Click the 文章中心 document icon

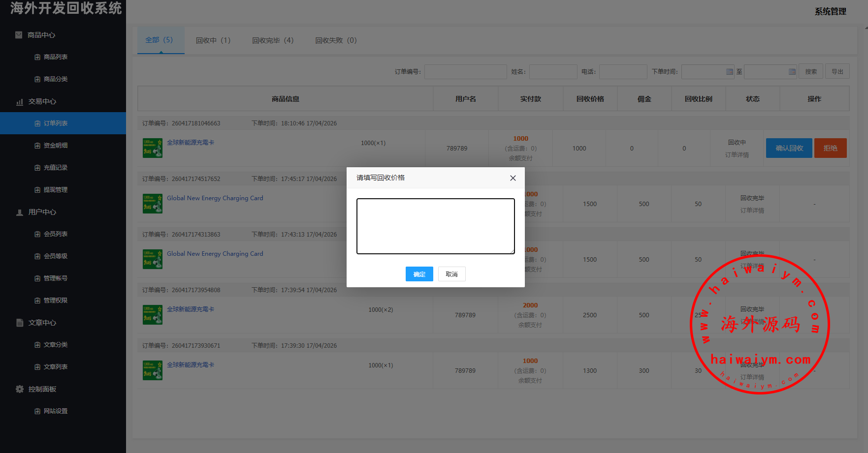click(20, 323)
